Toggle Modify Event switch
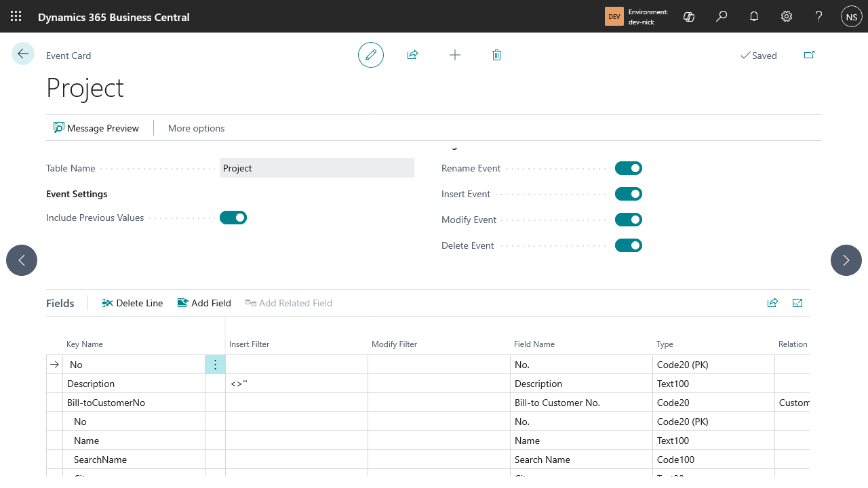868x488 pixels. pyautogui.click(x=629, y=220)
